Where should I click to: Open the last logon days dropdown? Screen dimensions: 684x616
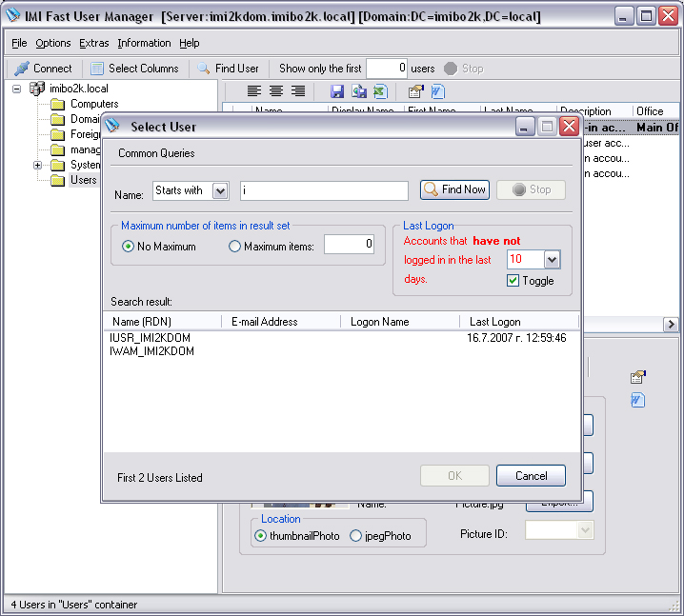click(x=552, y=260)
